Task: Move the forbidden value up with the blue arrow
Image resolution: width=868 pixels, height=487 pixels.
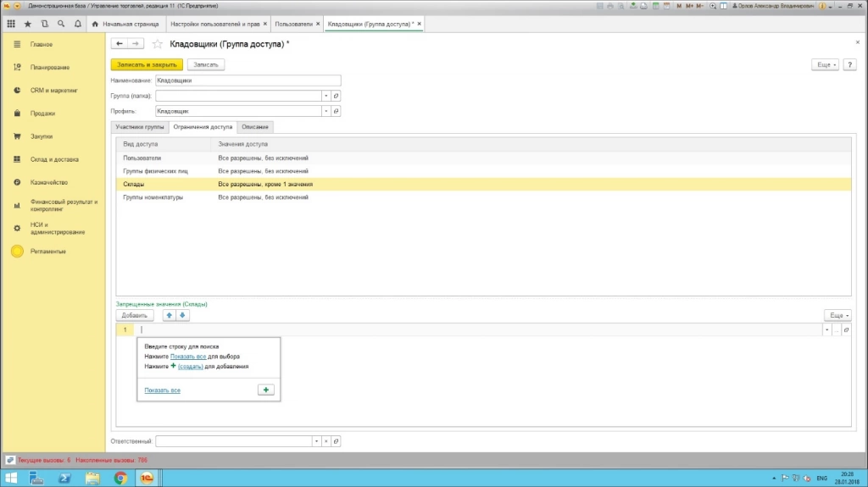Action: tap(170, 315)
